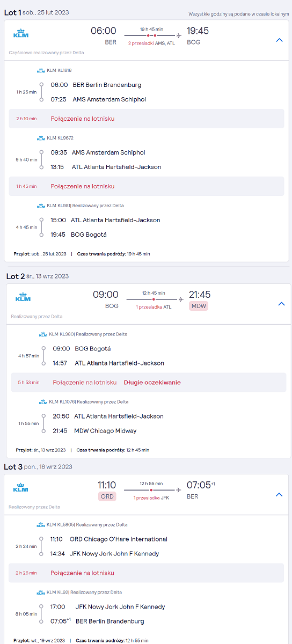Click small KLM icon beside KL9672
The width and height of the screenshot is (292, 644).
41,138
